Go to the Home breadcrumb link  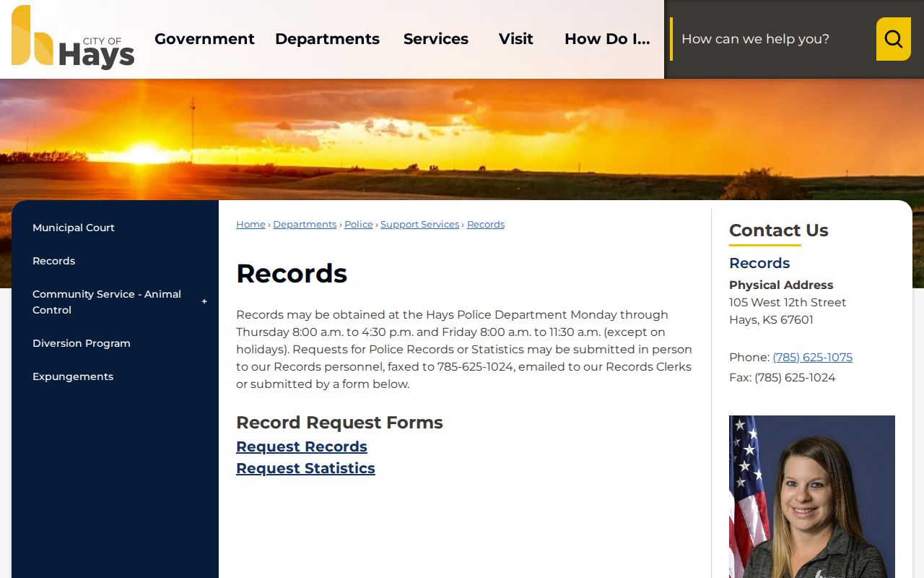coord(250,225)
